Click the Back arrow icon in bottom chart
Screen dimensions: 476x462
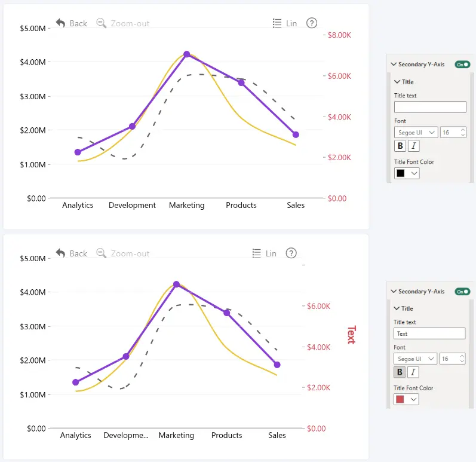(61, 253)
